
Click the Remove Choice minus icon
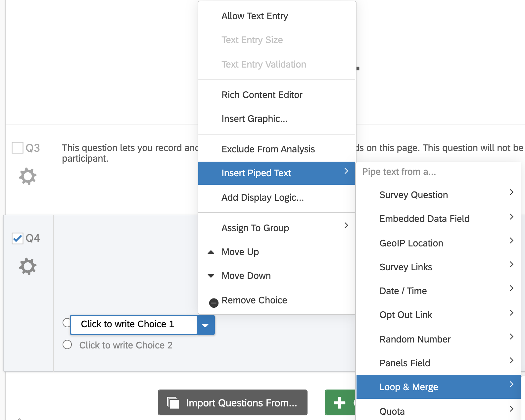point(214,302)
